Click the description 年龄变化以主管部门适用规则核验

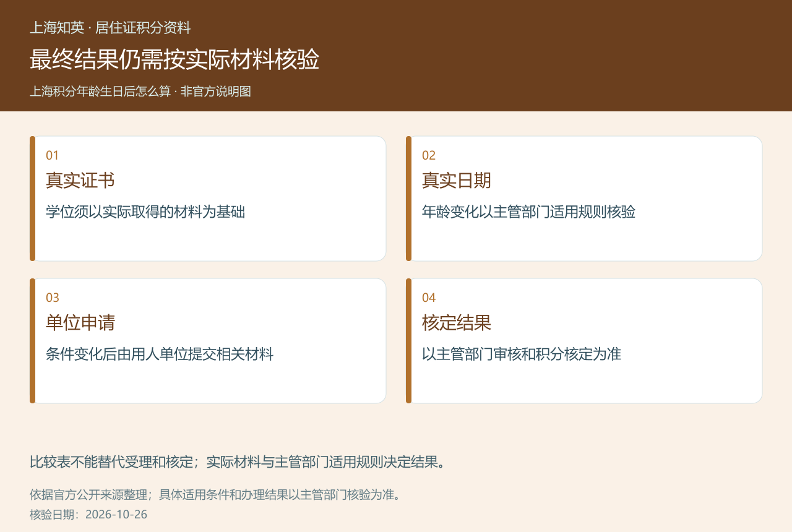coord(528,212)
